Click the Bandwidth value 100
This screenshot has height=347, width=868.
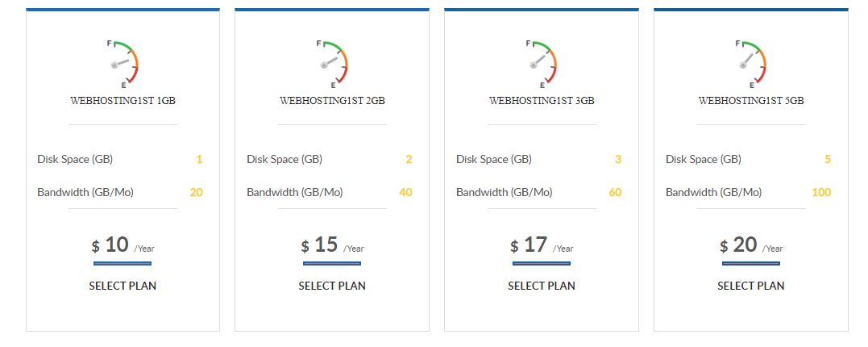821,192
